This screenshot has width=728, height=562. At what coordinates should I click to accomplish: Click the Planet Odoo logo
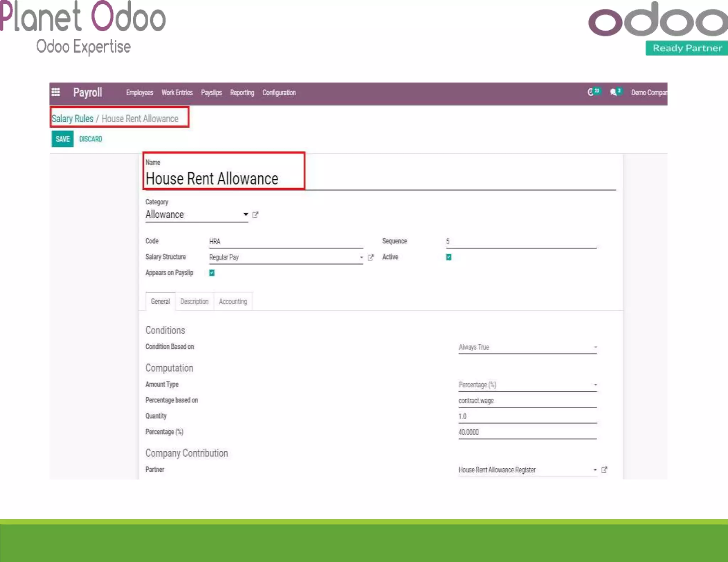click(x=83, y=27)
